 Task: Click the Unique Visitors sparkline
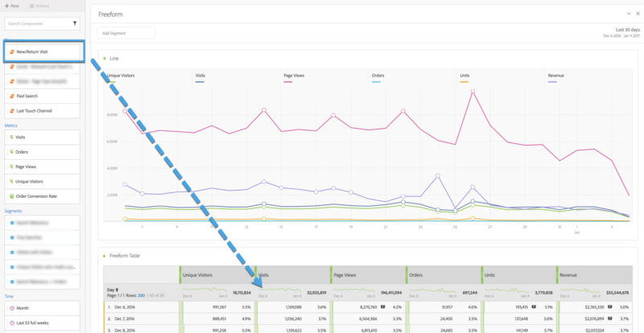point(204,290)
